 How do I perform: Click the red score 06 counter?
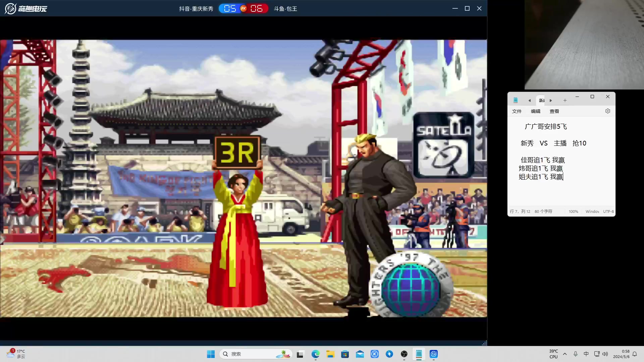(x=257, y=8)
